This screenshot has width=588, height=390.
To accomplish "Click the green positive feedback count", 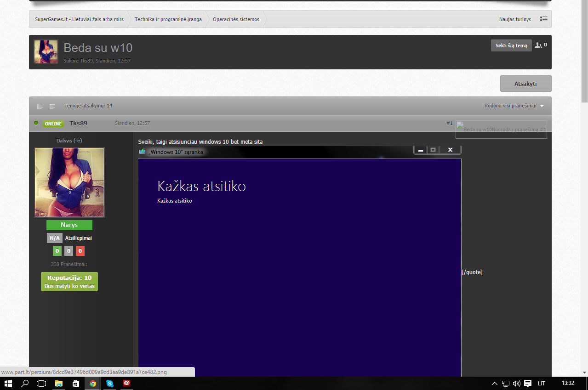I will click(x=57, y=251).
